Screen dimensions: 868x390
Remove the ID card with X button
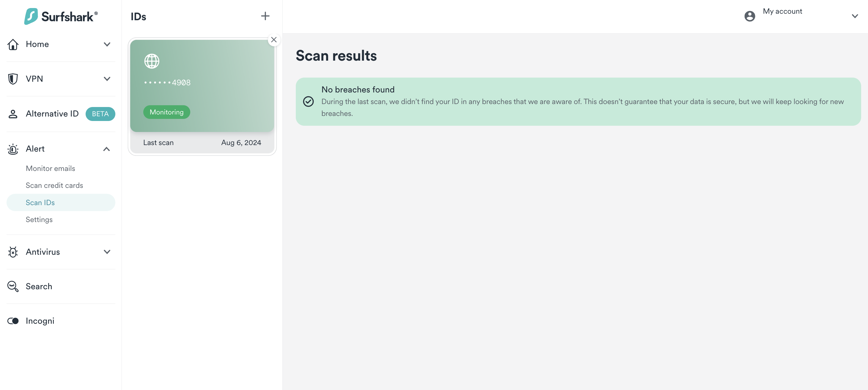pyautogui.click(x=273, y=40)
